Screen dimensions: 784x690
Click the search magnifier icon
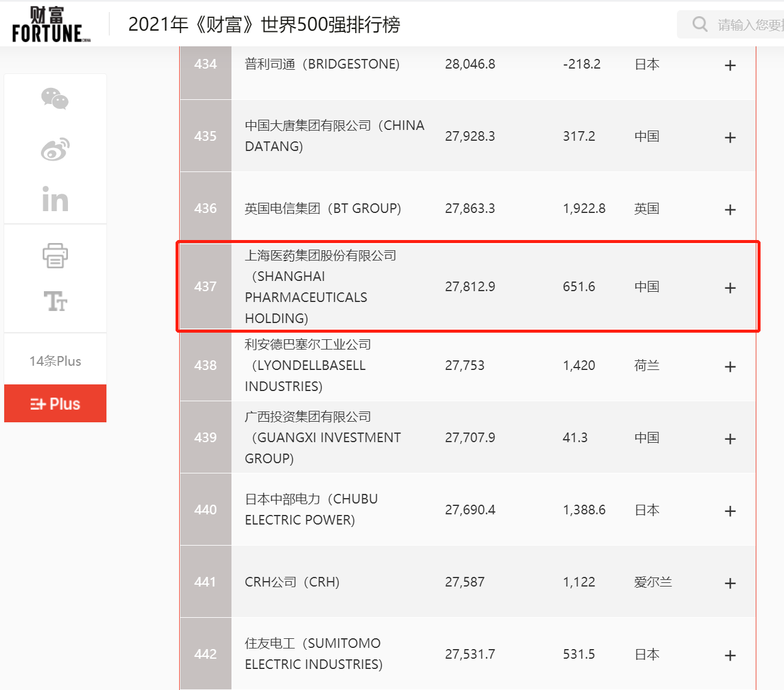(x=699, y=24)
